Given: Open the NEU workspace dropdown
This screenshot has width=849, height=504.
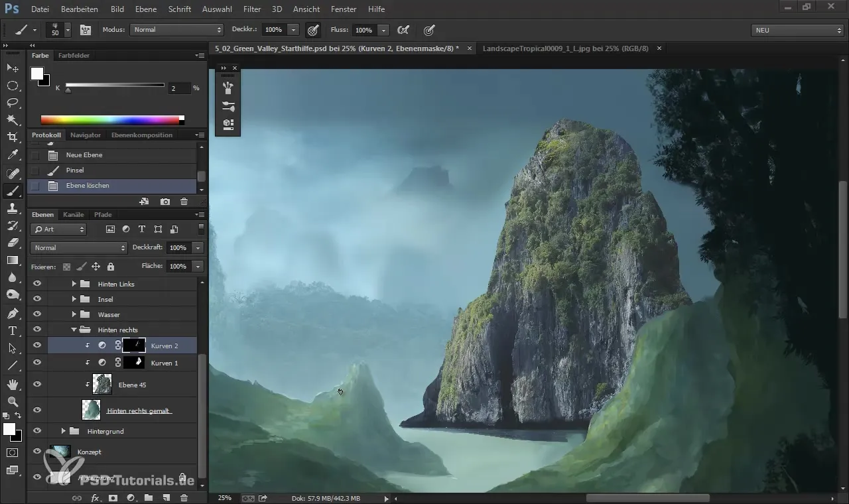Looking at the screenshot, I should pos(798,30).
